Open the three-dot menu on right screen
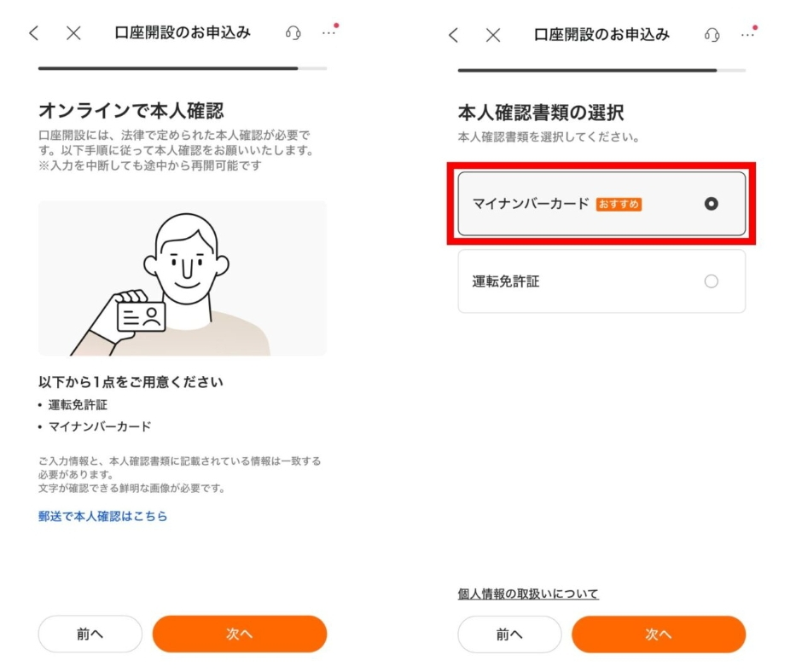 coord(747,35)
